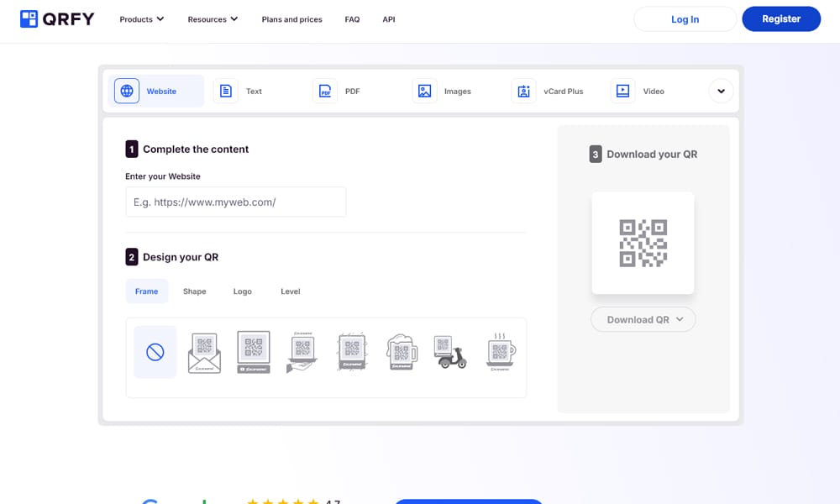Click the QRFY logo

(56, 19)
